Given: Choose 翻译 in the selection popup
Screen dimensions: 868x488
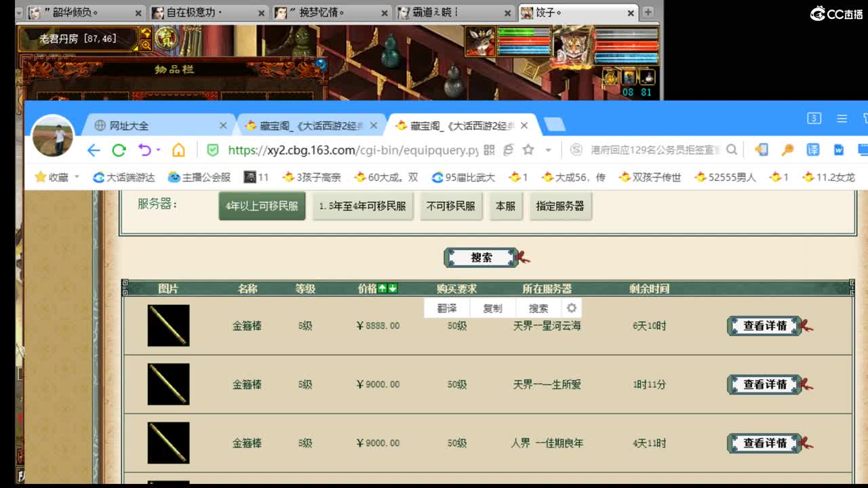Looking at the screenshot, I should pyautogui.click(x=447, y=308).
